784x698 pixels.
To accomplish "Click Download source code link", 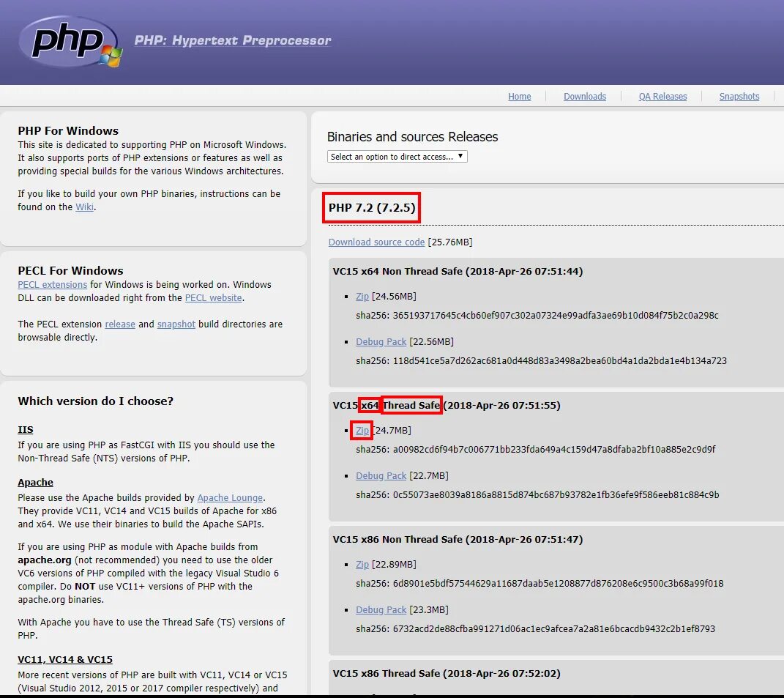I will (x=376, y=242).
